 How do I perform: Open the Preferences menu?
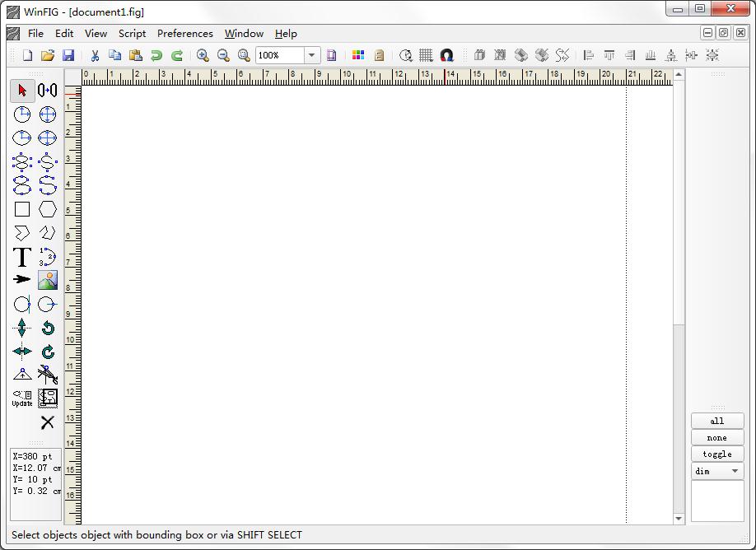184,34
